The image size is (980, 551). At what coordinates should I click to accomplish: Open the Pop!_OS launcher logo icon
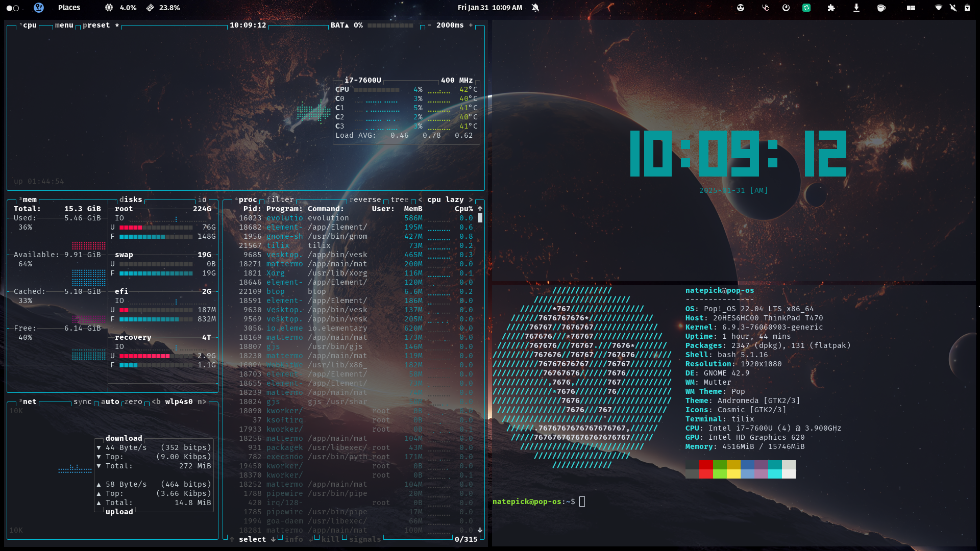(39, 8)
